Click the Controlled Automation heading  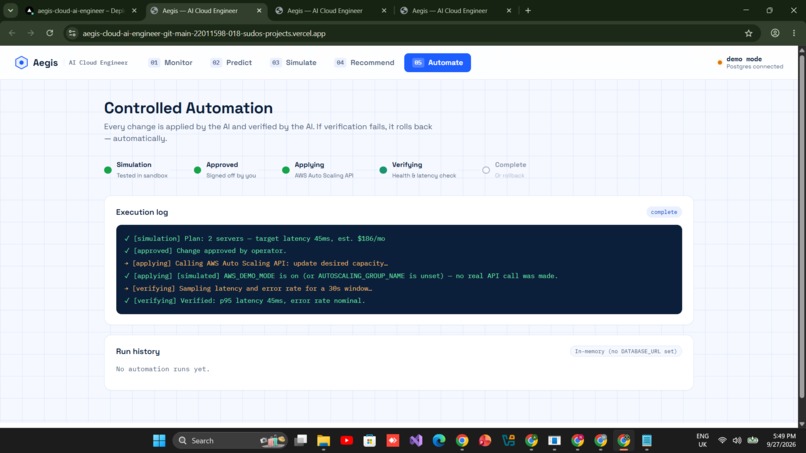pos(188,108)
